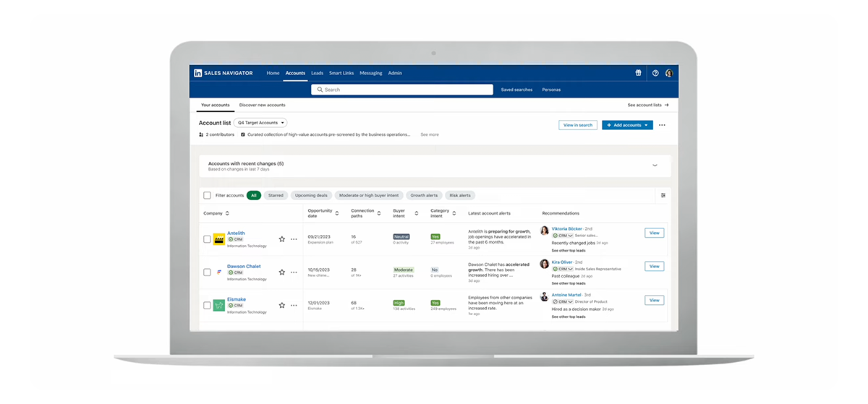Viewport: 868px width, 404px height.
Task: Toggle the Growth alerts filter chip
Action: coord(424,195)
